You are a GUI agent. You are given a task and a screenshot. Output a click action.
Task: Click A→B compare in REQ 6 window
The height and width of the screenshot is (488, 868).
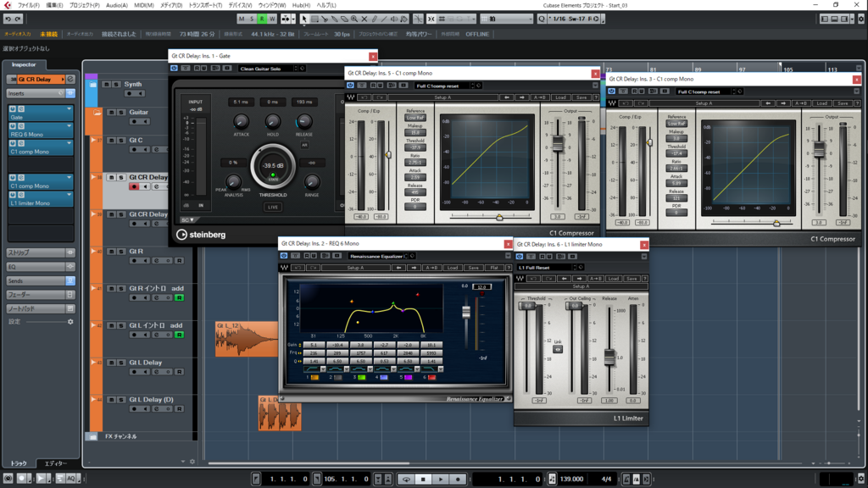pyautogui.click(x=431, y=268)
